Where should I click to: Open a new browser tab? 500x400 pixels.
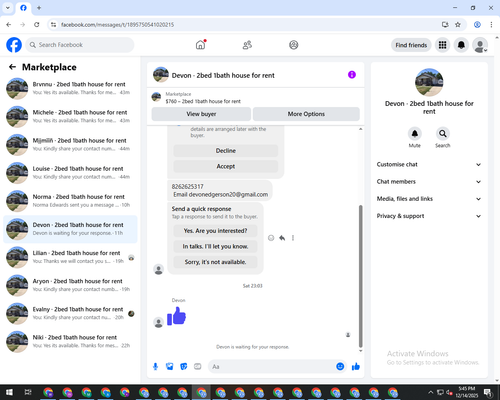[x=39, y=8]
